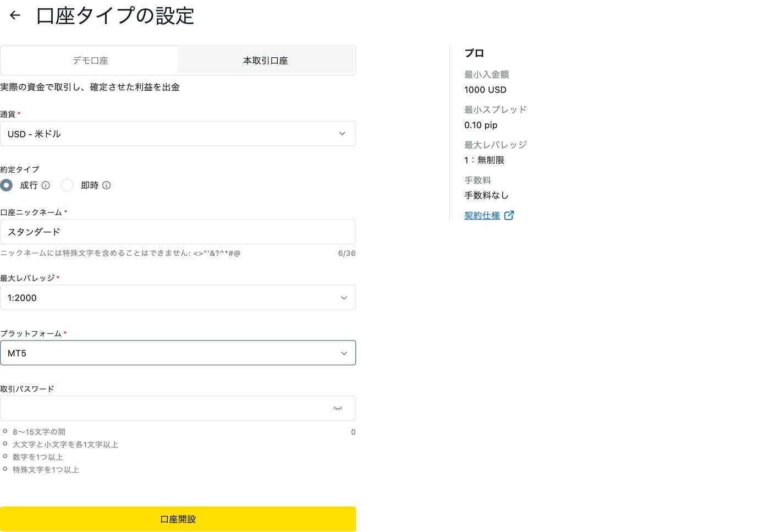Focus the 口座ニックネーム input field
Viewport: 770px width, 532px height.
(178, 232)
